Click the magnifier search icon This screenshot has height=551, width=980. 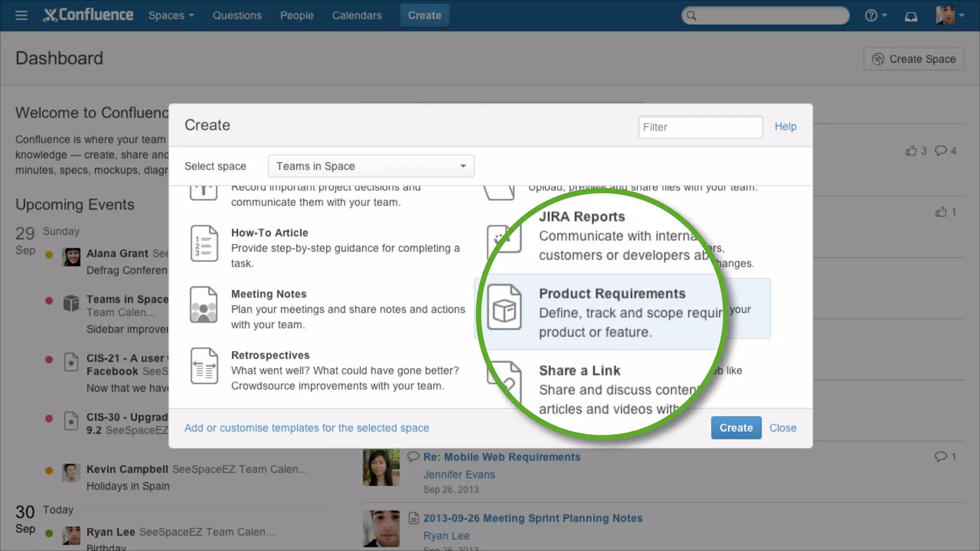pos(691,16)
